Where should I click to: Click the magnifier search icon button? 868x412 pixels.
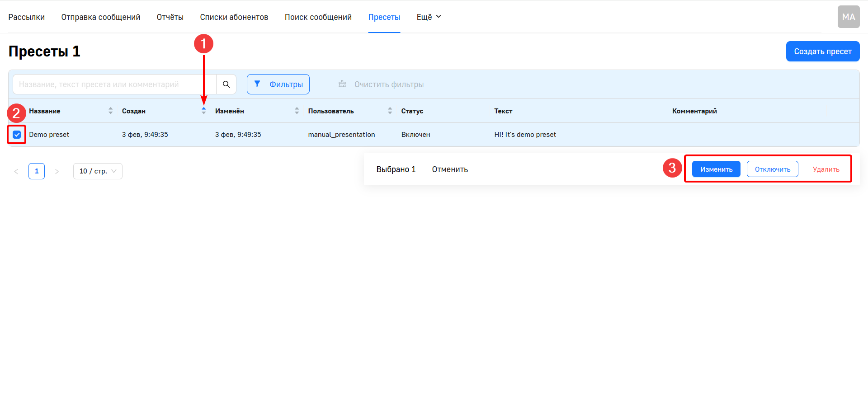(x=226, y=84)
